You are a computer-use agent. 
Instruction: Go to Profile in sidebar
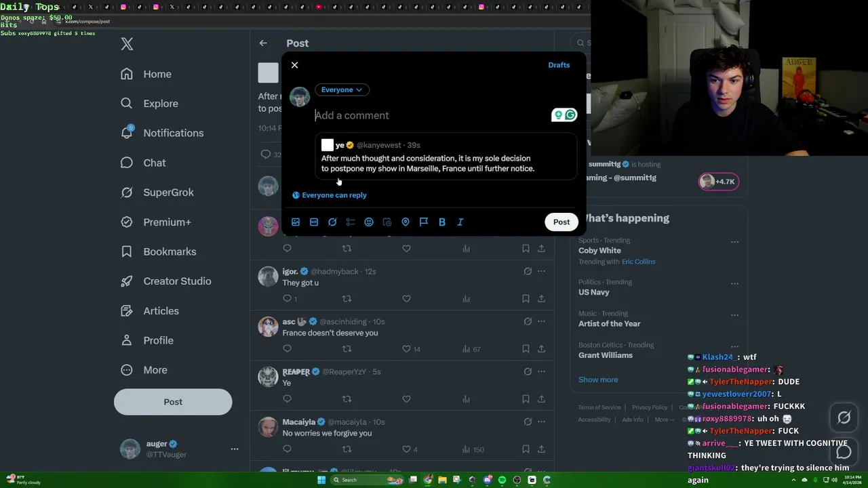[x=147, y=340]
